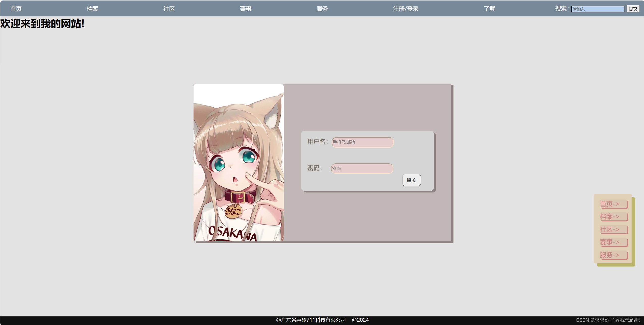Go to 服务-> in the side panel
The image size is (644, 325).
click(x=609, y=255)
